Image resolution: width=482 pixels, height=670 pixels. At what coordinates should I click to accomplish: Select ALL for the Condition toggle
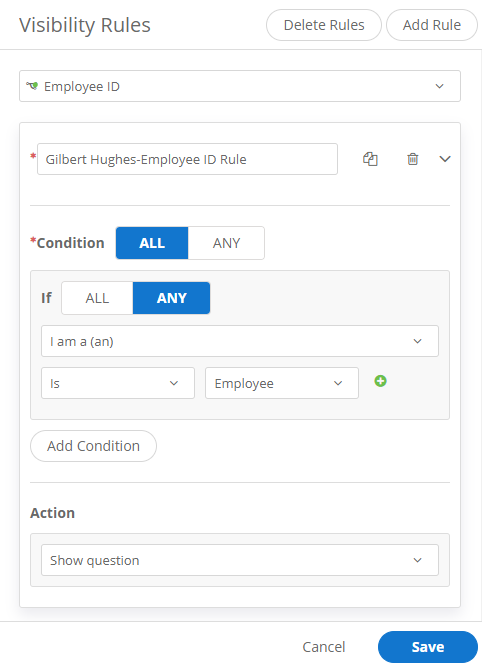coord(152,243)
